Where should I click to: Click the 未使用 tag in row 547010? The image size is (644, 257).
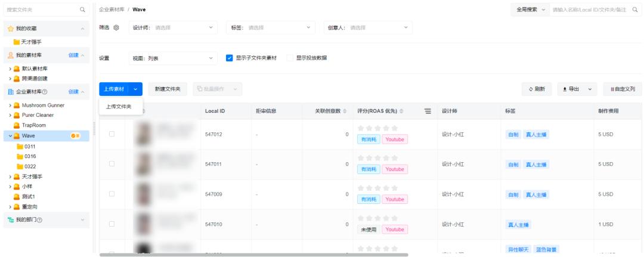coord(369,230)
